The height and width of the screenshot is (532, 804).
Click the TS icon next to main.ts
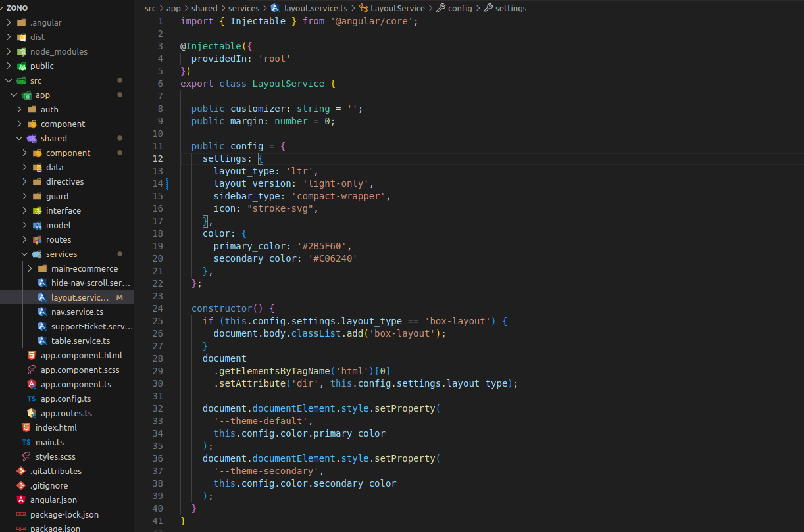(26, 442)
